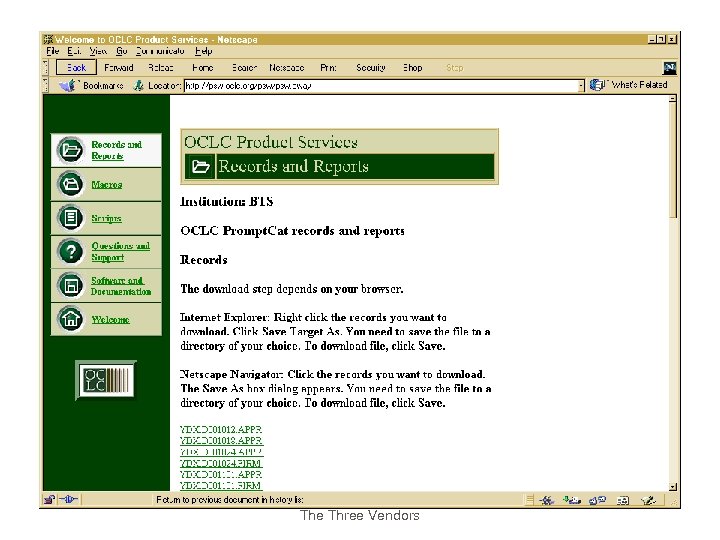Open the What's Related dropdown
Screen dimensions: 720x540
point(639,85)
